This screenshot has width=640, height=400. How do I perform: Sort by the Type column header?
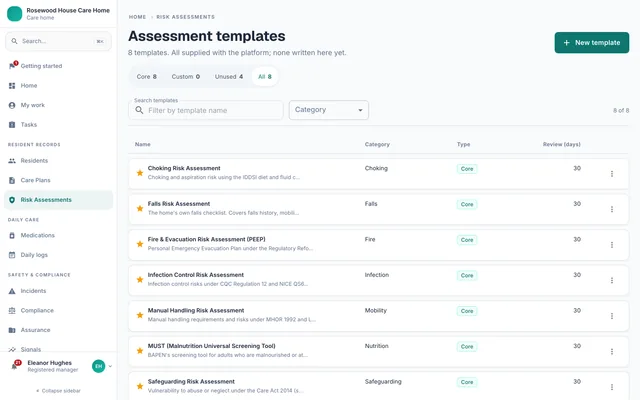pyautogui.click(x=463, y=144)
